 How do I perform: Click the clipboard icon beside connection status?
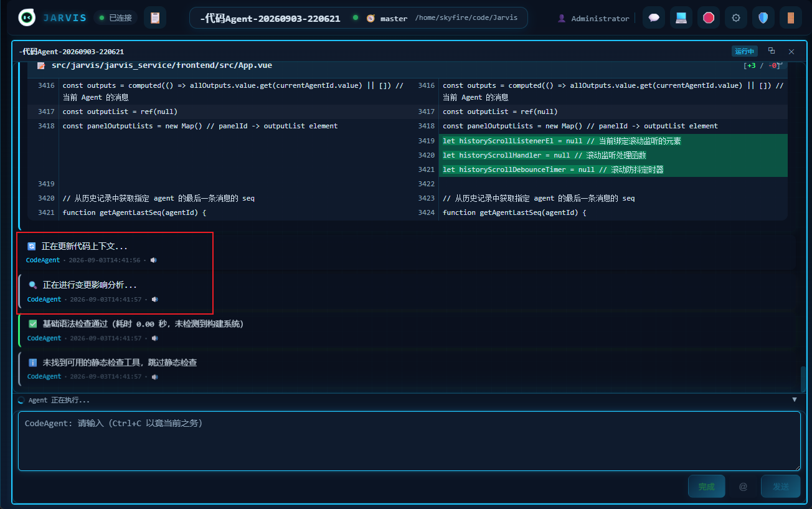click(x=155, y=18)
